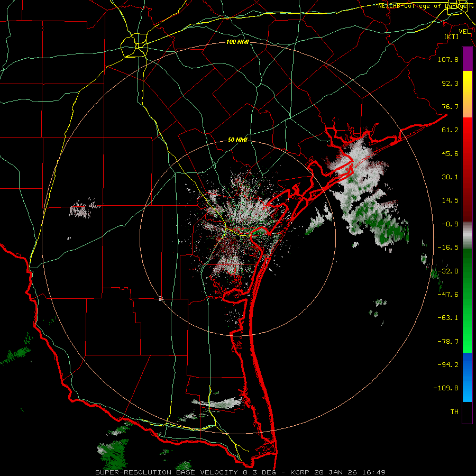The image size is (476, 476).
Task: Click the KCRP station identifier
Action: tap(301, 472)
